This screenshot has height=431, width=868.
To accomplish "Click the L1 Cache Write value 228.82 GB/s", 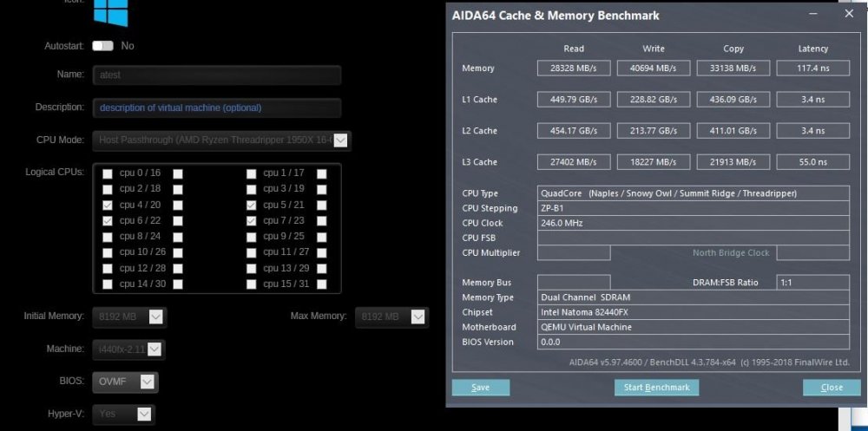I will [x=654, y=100].
